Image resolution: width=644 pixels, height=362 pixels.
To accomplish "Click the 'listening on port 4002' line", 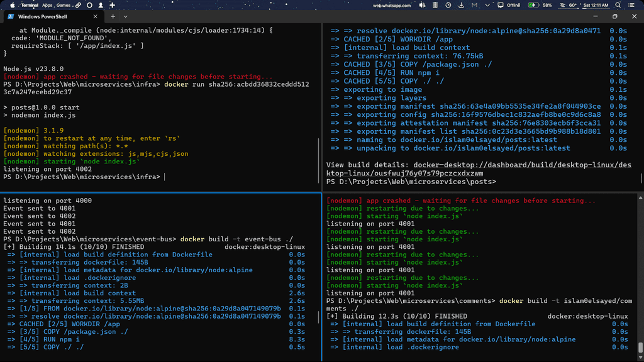I will click(48, 169).
